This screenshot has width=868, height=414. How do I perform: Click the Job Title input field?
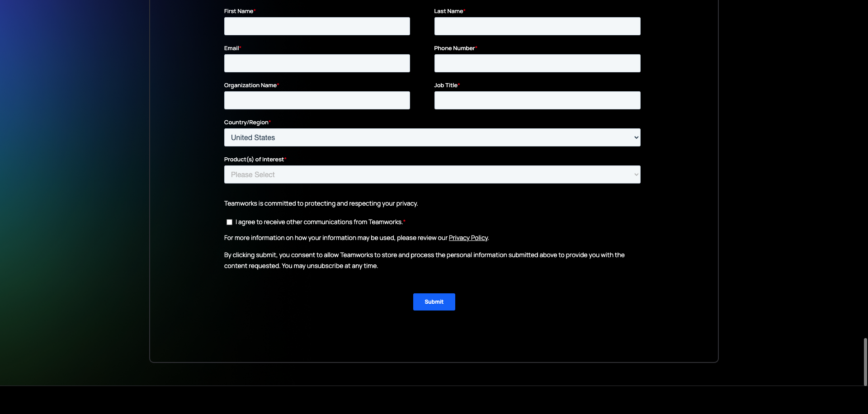(x=537, y=100)
